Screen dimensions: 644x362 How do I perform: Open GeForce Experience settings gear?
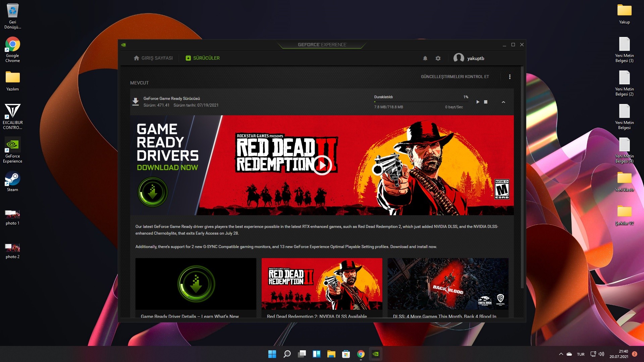438,58
